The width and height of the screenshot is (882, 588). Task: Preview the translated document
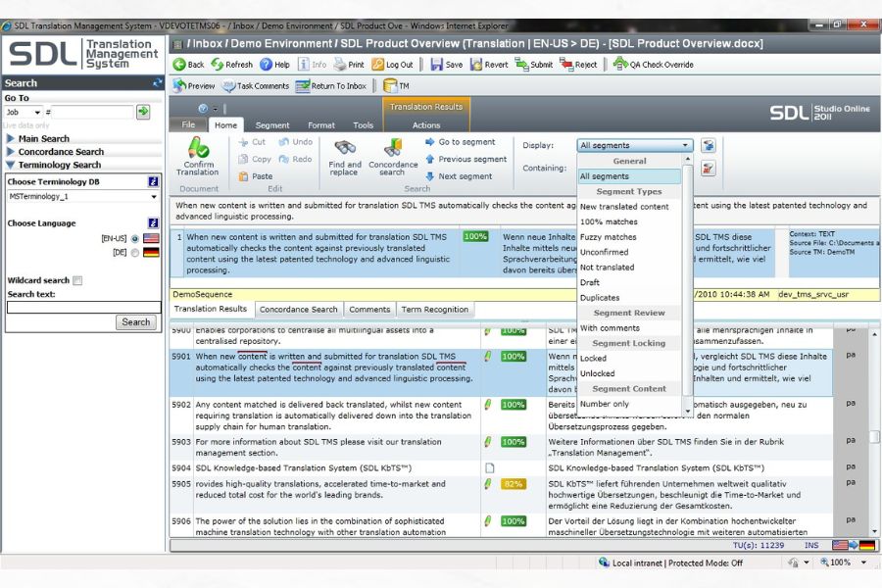[194, 86]
